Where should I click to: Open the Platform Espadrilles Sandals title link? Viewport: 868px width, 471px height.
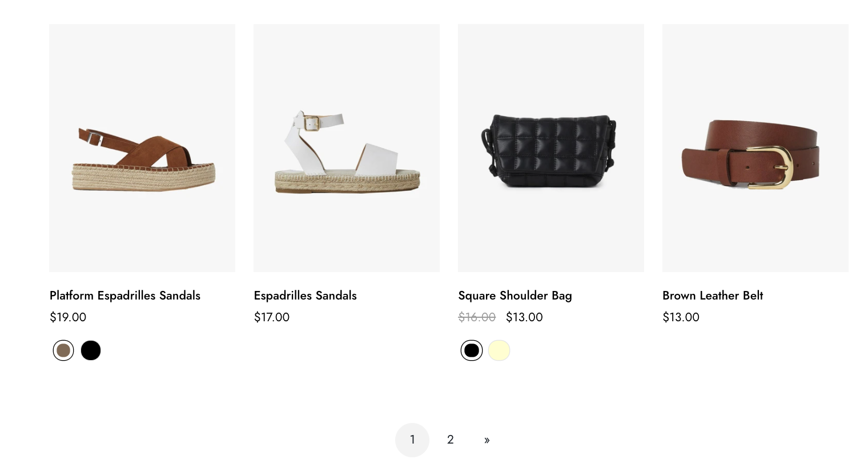coord(125,296)
